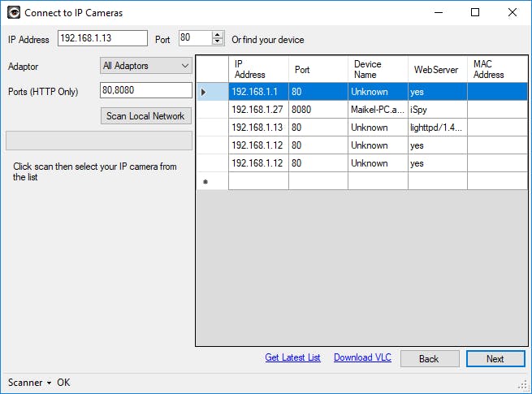Open the Download VLC link
The height and width of the screenshot is (394, 532).
(x=362, y=358)
